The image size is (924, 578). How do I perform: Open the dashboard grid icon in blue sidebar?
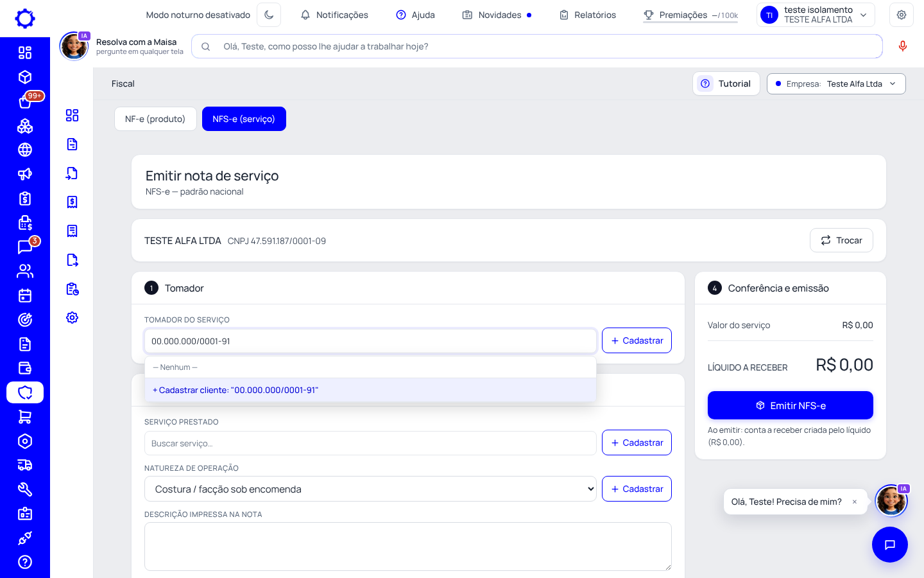[x=25, y=53]
